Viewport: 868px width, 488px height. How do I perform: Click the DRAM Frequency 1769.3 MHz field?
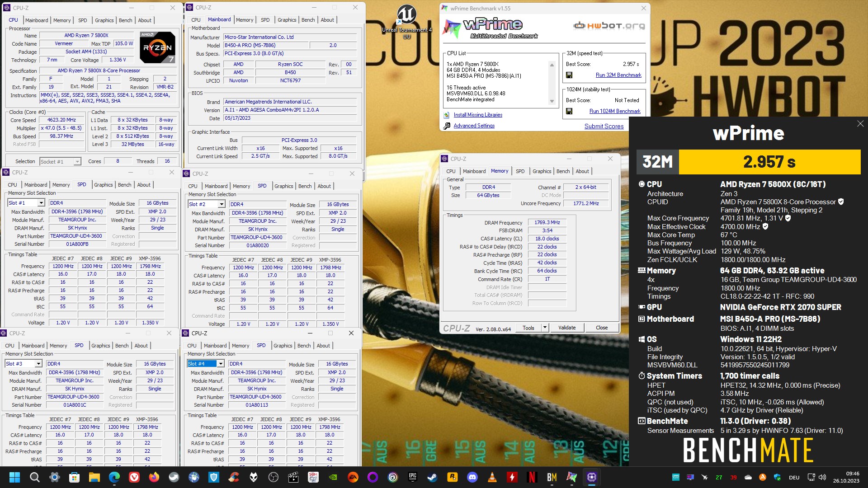coord(547,222)
